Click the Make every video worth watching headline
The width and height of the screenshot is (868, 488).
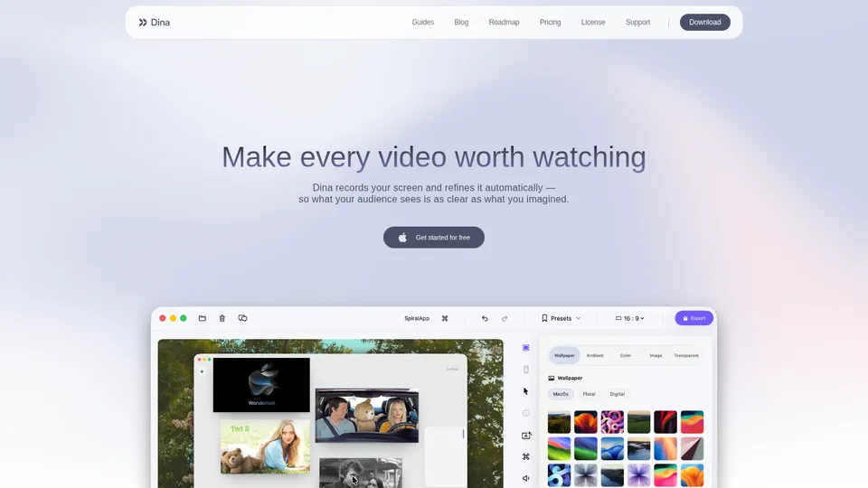(433, 156)
